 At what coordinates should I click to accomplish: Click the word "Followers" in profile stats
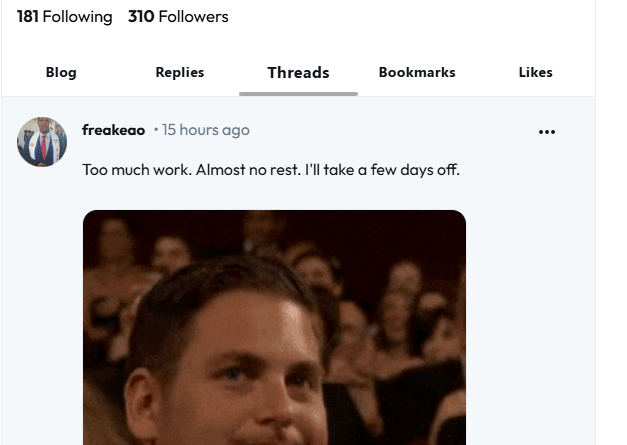coord(194,16)
